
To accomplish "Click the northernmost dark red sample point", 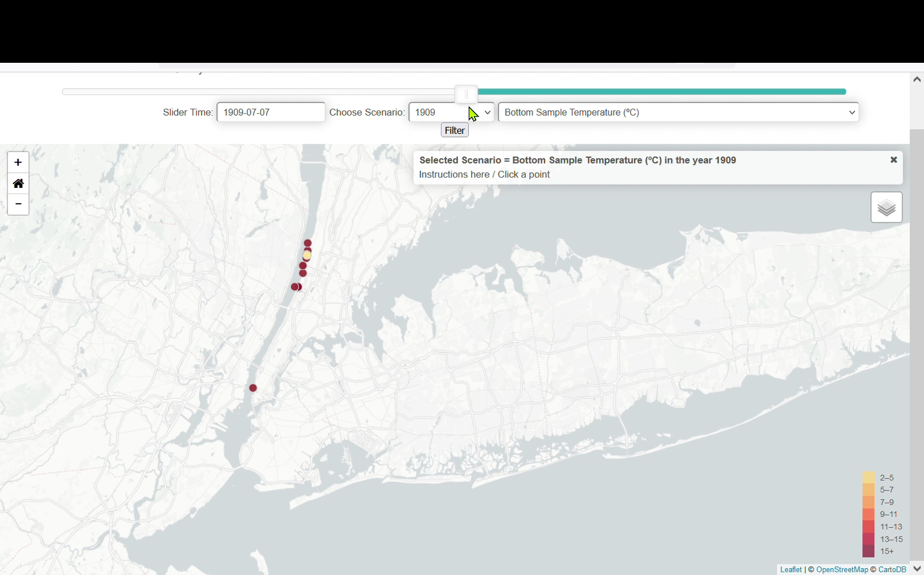I will (307, 243).
